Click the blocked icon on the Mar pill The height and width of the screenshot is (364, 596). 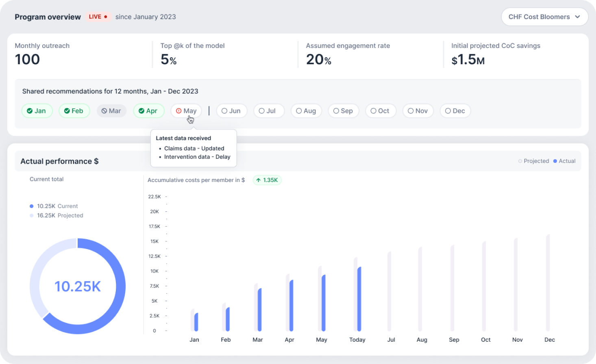[104, 110]
